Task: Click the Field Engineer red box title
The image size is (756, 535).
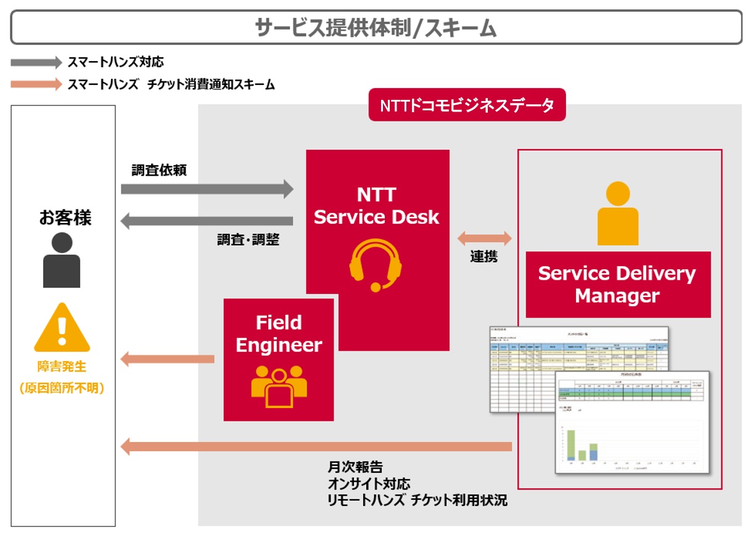Action: click(279, 333)
